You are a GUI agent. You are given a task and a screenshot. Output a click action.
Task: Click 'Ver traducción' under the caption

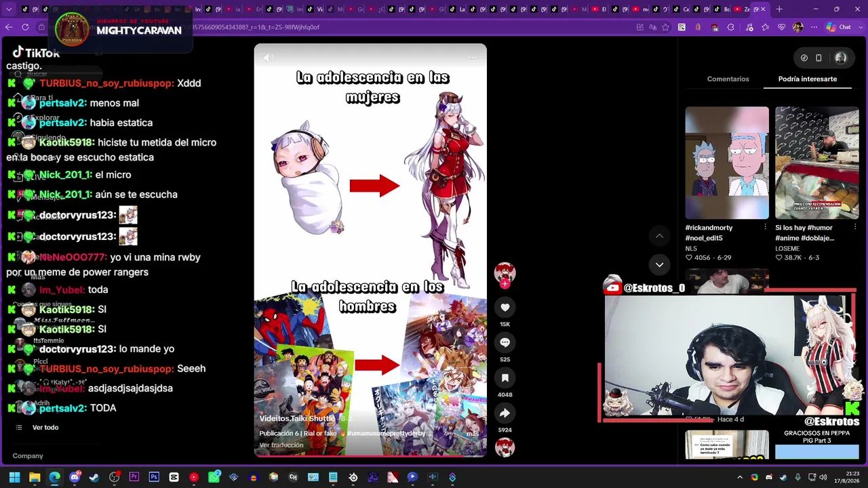(x=281, y=445)
